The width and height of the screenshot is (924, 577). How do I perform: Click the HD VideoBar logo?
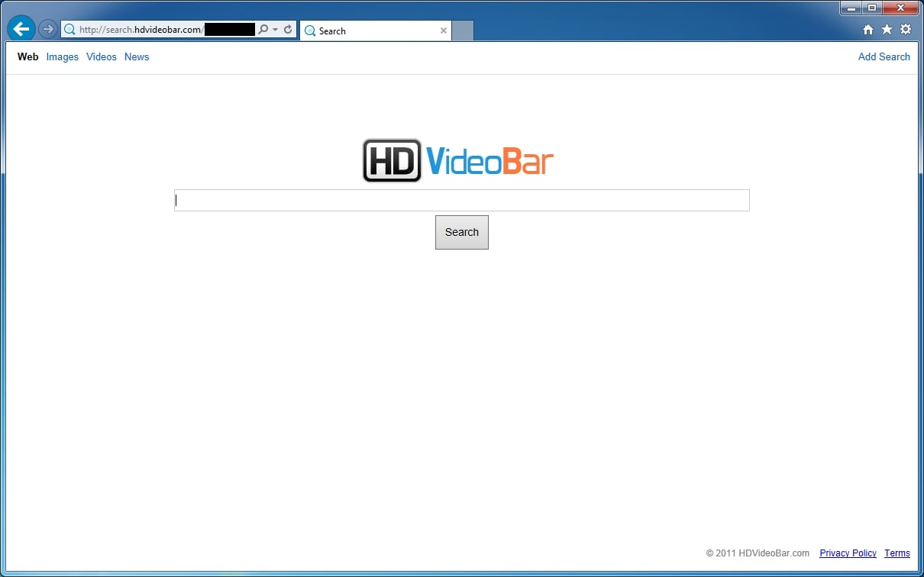[458, 160]
